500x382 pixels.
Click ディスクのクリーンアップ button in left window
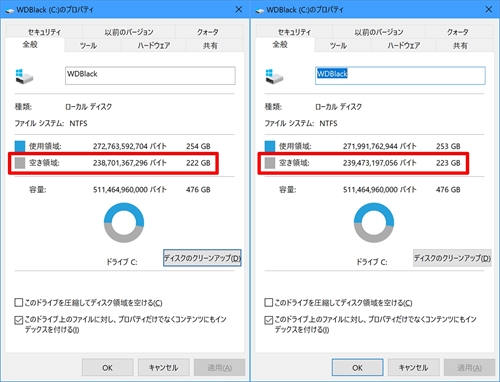point(202,258)
